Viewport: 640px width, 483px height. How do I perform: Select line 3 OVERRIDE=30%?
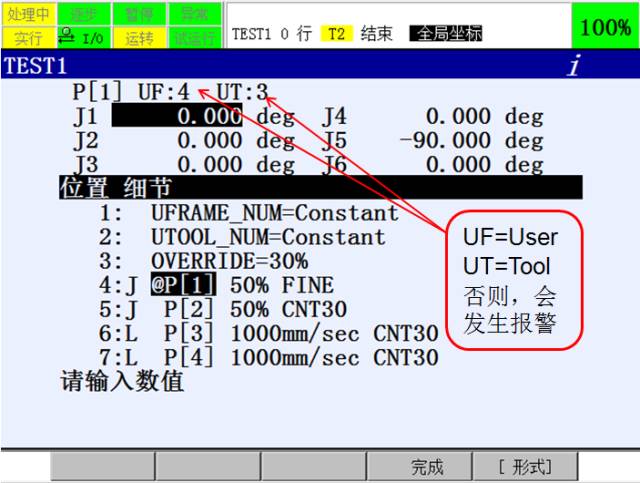point(229,261)
